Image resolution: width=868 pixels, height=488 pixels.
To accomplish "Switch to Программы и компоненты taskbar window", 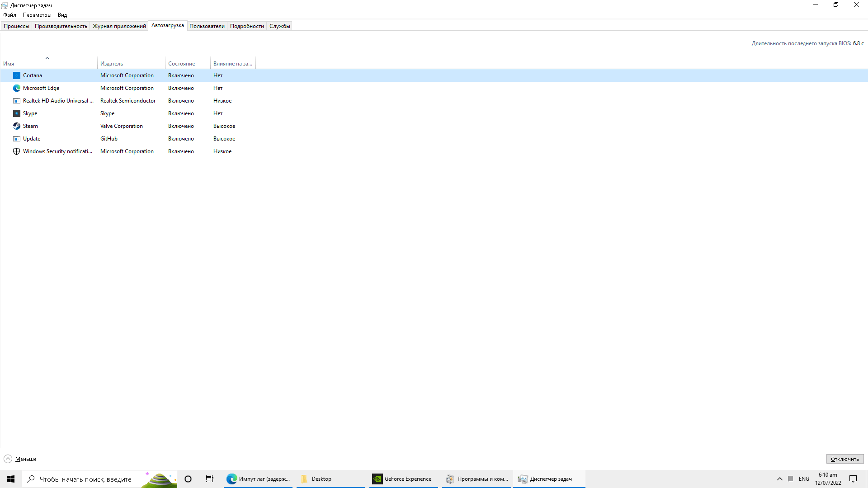I will tap(476, 479).
